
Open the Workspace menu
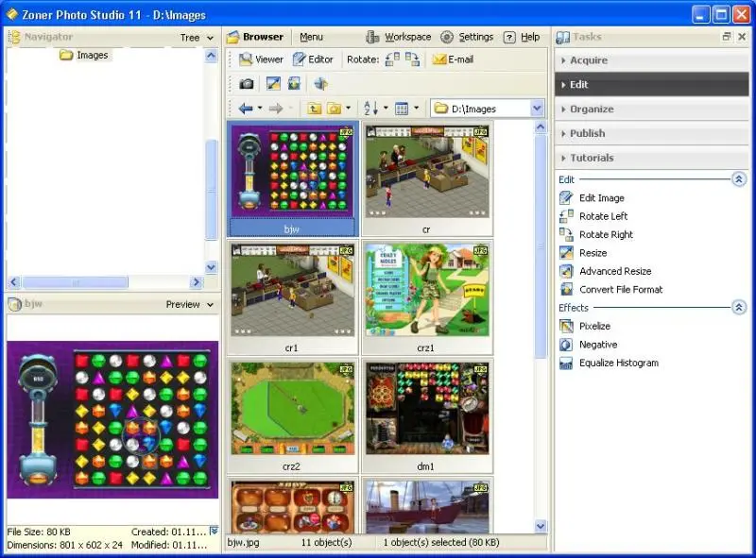click(398, 37)
